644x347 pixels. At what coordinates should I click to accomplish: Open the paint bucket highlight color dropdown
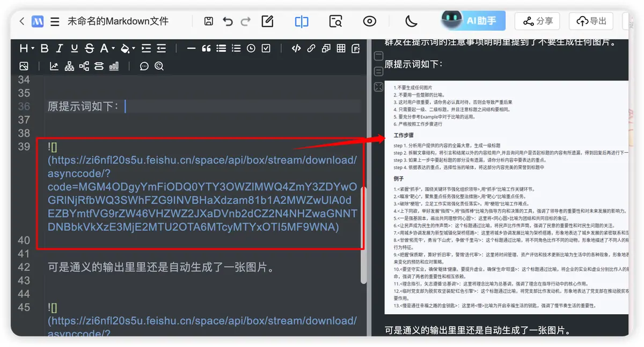[x=128, y=48]
